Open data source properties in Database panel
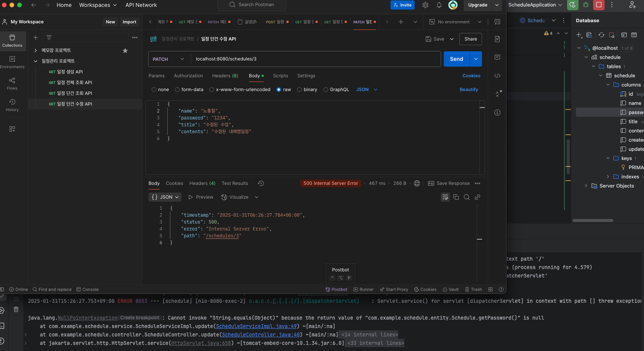 click(x=589, y=35)
